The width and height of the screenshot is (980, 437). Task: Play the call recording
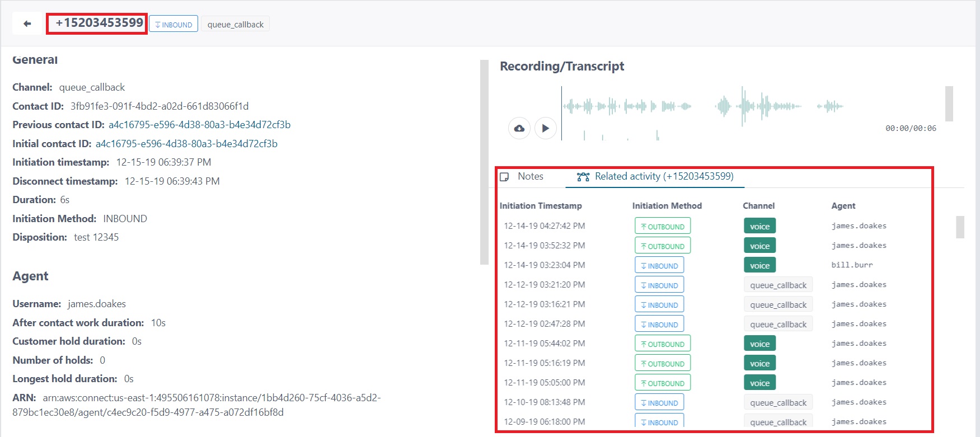pyautogui.click(x=546, y=128)
